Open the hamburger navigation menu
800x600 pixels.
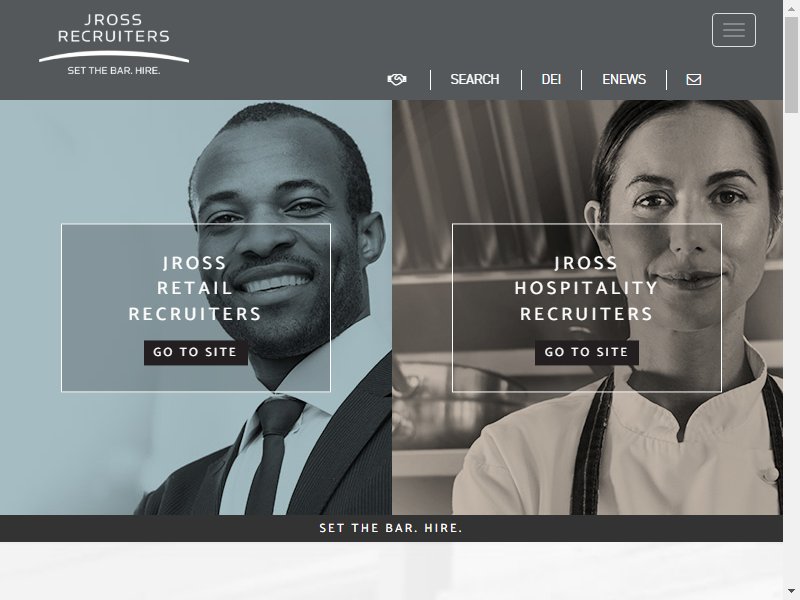[x=734, y=30]
